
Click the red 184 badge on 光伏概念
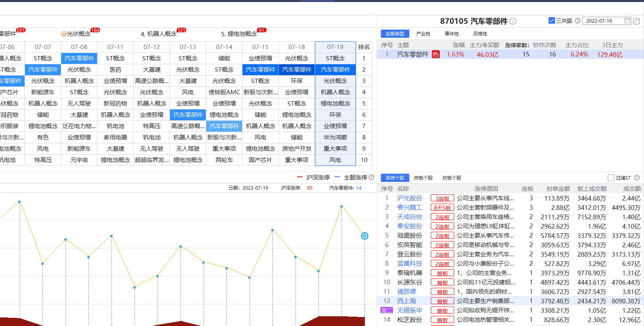96,30
